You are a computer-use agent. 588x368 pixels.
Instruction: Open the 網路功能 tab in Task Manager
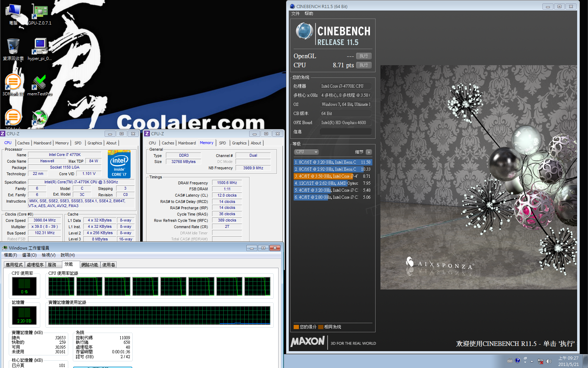90,265
